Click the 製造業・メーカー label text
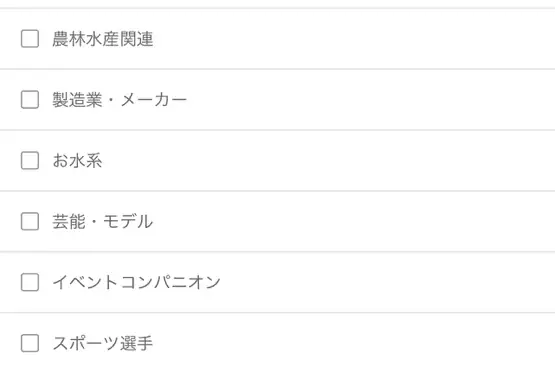 (x=120, y=100)
